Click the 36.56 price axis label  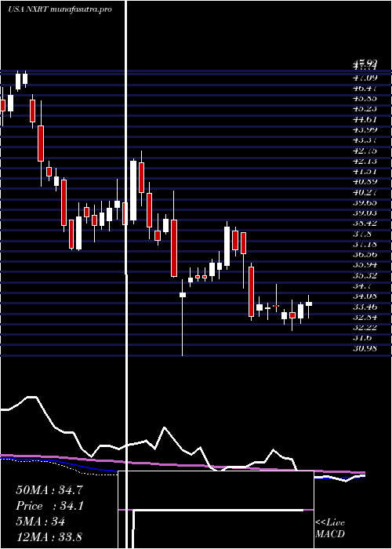point(365,255)
